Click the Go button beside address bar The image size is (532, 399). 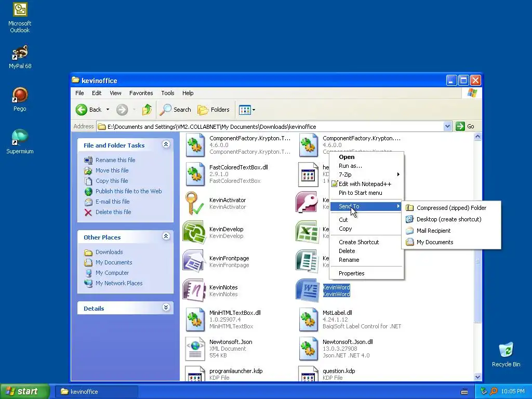465,127
